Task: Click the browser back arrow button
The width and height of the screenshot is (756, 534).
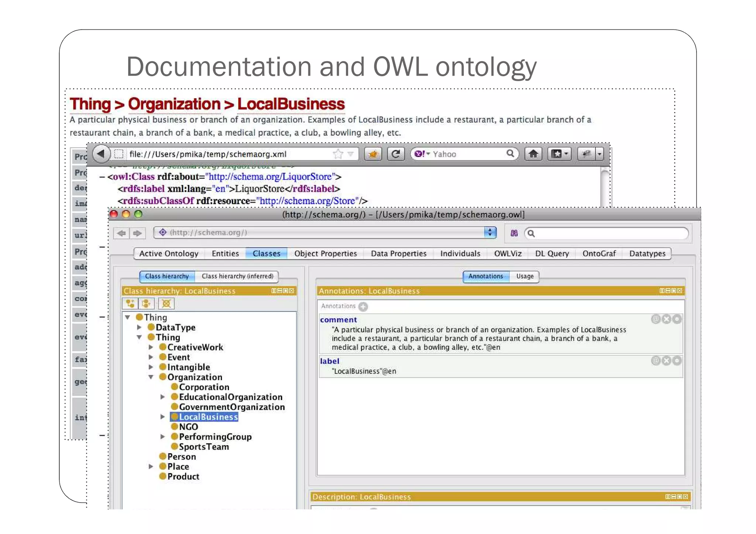Action: pyautogui.click(x=101, y=154)
